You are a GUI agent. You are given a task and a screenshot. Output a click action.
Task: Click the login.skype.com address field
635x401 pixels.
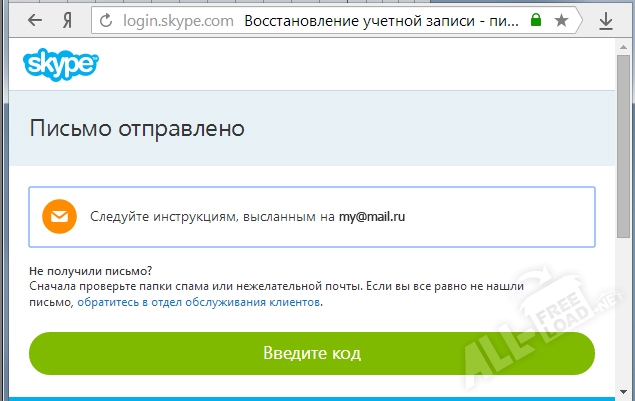coord(178,20)
